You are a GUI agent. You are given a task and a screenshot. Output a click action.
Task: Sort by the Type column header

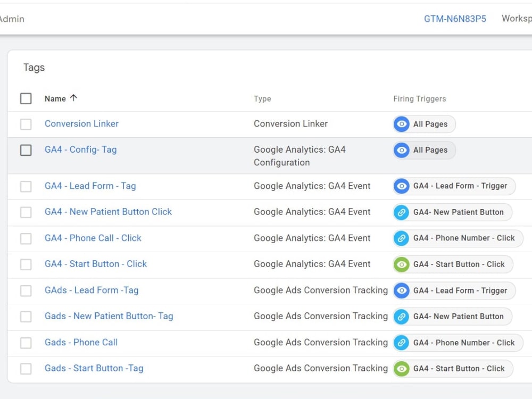click(x=262, y=99)
